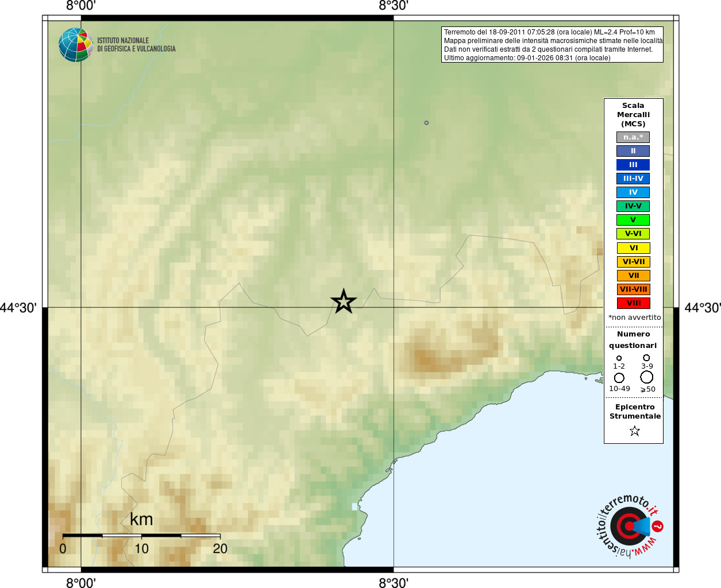This screenshot has width=721, height=588.
Task: Click the 10-49 questionnaires circle in the legend
Action: coord(619,378)
